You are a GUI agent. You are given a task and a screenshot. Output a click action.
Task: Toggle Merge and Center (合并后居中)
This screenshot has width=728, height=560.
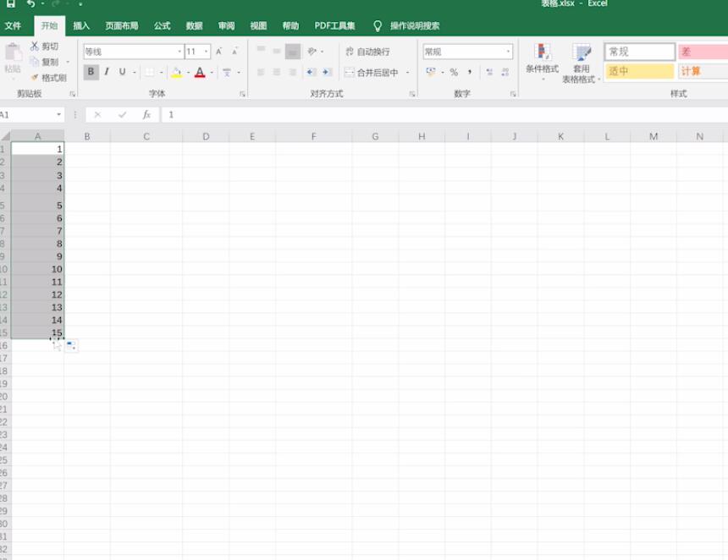point(372,73)
